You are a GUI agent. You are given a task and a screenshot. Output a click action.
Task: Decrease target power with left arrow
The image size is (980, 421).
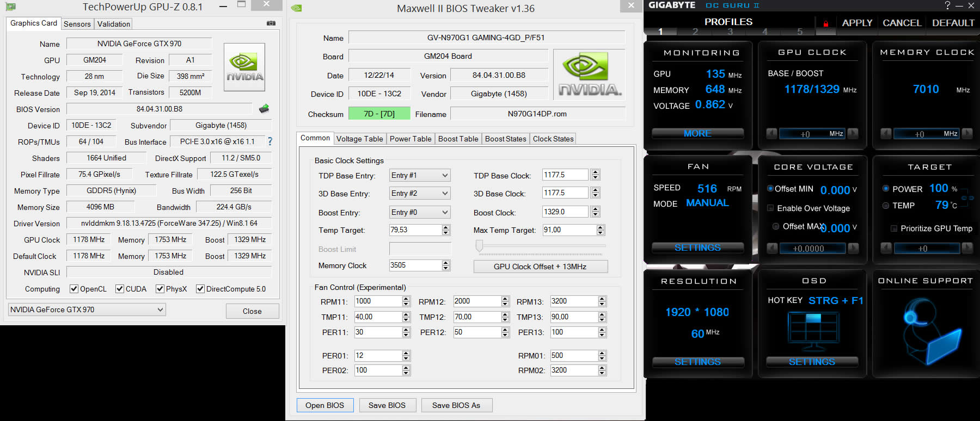(886, 249)
